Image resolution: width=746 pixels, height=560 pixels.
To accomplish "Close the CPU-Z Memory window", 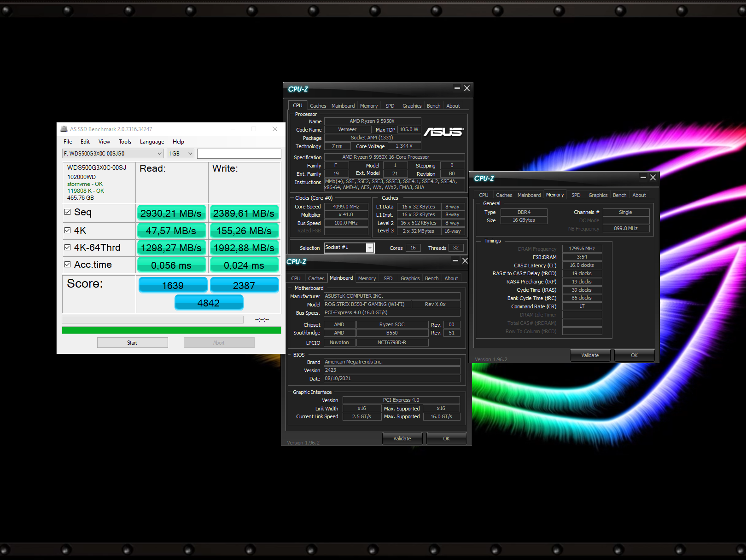I will 653,178.
